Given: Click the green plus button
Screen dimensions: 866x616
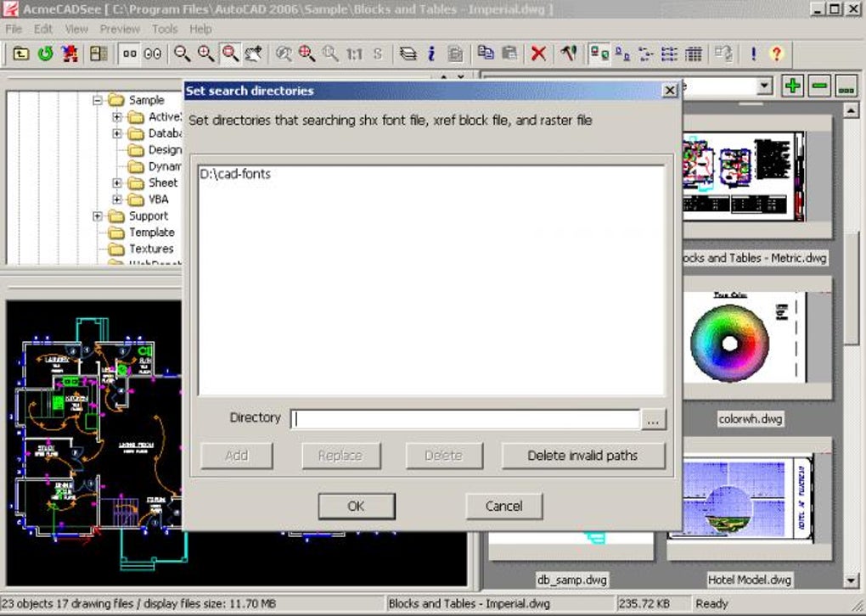Looking at the screenshot, I should point(792,86).
